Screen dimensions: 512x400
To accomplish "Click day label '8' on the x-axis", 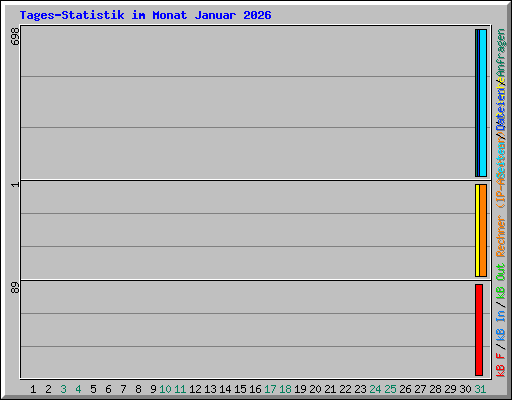I will [x=138, y=389].
